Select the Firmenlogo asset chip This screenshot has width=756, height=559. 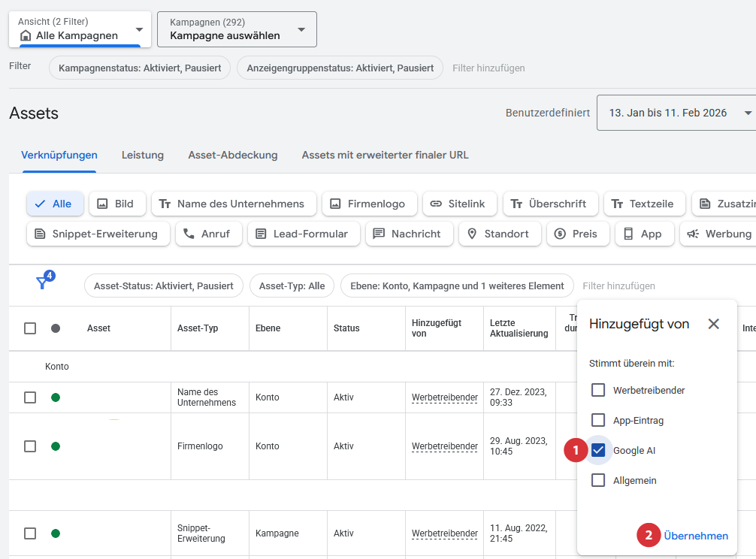click(369, 204)
